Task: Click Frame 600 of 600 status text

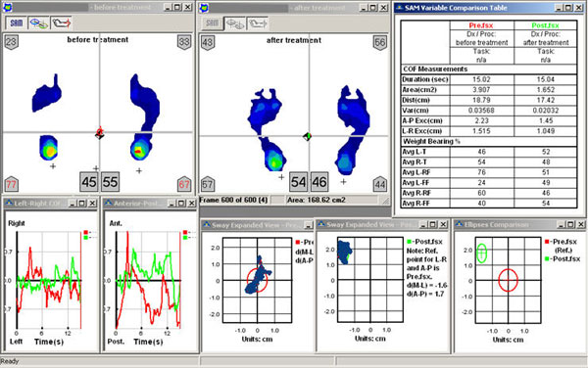Action: click(x=233, y=200)
